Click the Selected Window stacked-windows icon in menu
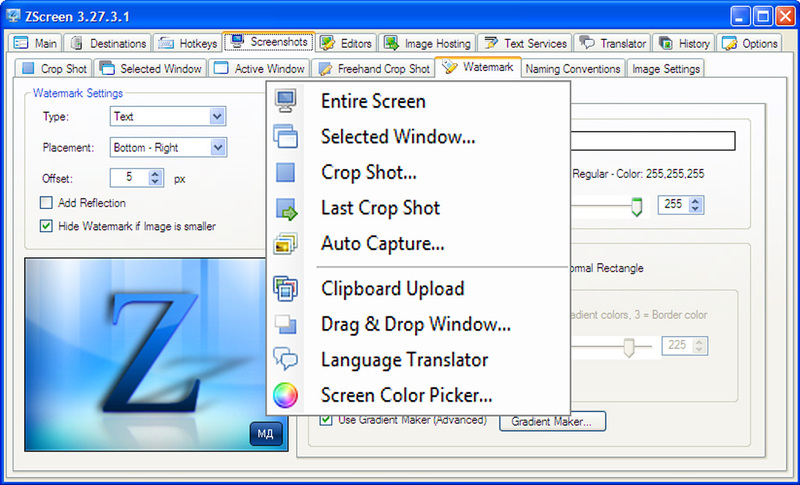This screenshot has height=485, width=800. coord(285,137)
